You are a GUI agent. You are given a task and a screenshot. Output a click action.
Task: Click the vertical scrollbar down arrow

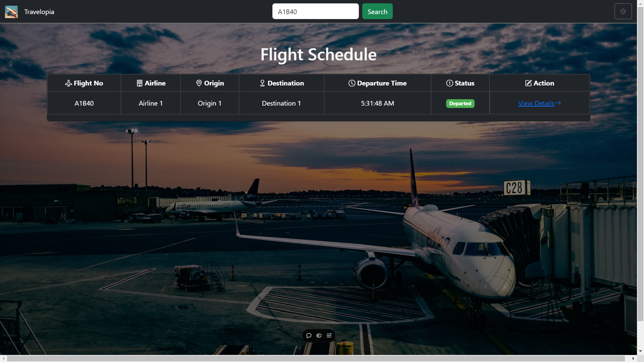pos(640,351)
